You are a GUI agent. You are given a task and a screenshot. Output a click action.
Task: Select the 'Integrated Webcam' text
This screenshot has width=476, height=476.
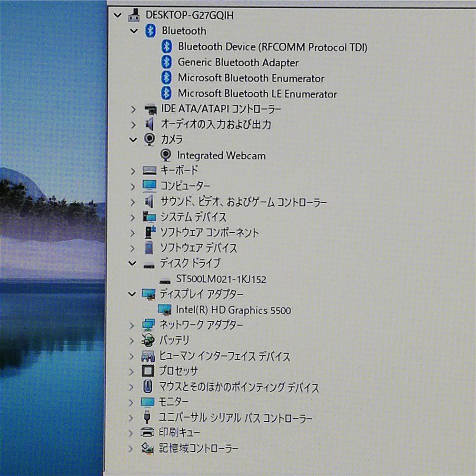click(221, 156)
